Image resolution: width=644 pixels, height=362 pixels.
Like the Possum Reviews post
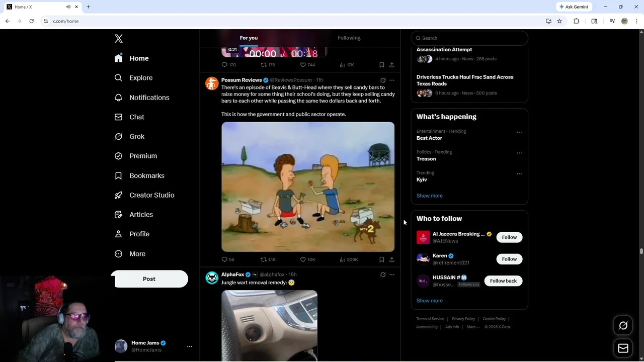308,259
